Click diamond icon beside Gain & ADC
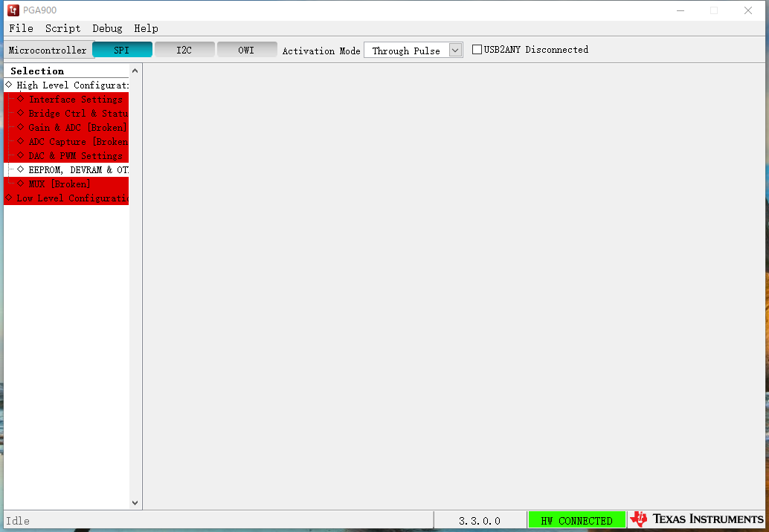This screenshot has height=532, width=769. pos(21,127)
